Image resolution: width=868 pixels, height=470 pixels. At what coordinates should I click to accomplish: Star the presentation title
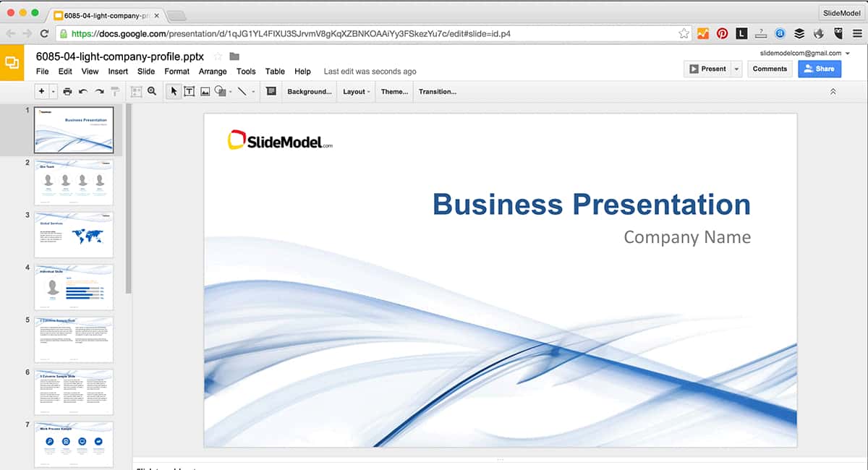pyautogui.click(x=218, y=56)
